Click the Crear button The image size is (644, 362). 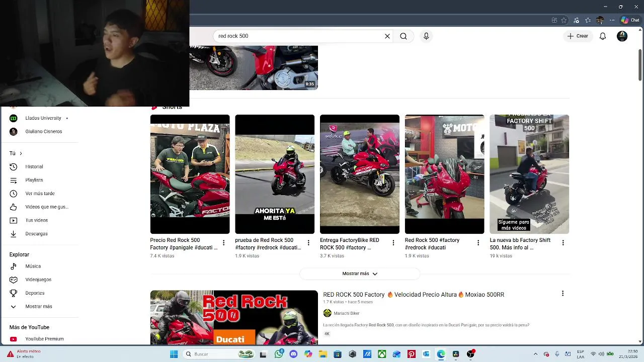click(x=578, y=36)
